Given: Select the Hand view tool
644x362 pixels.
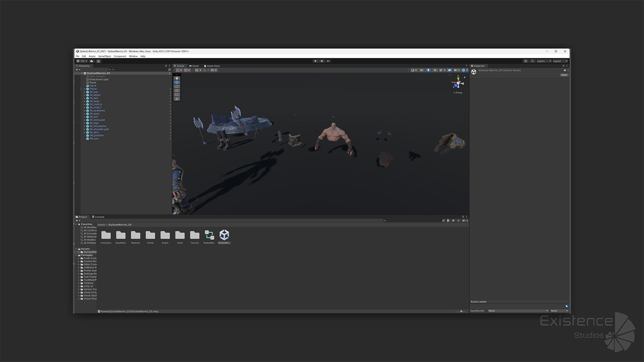Looking at the screenshot, I should pyautogui.click(x=177, y=78).
